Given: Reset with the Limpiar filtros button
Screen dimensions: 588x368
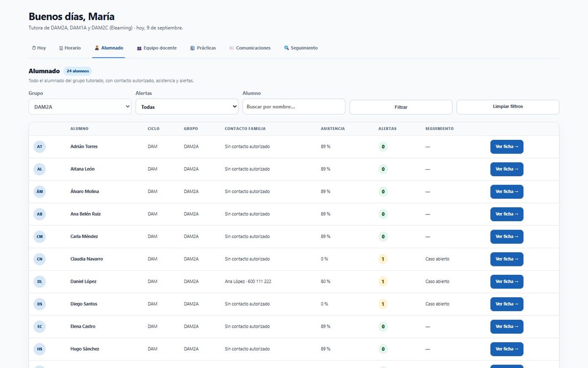Looking at the screenshot, I should (x=508, y=107).
